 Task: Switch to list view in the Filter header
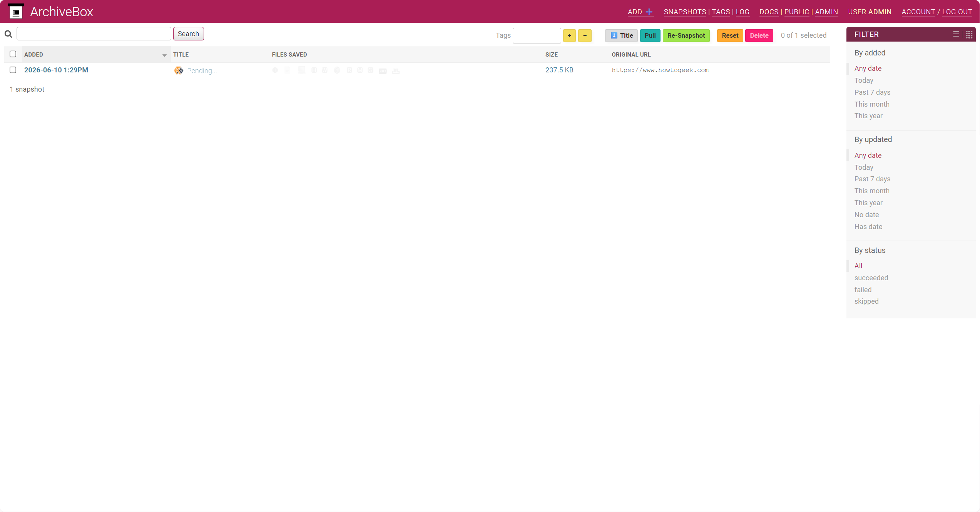point(956,34)
